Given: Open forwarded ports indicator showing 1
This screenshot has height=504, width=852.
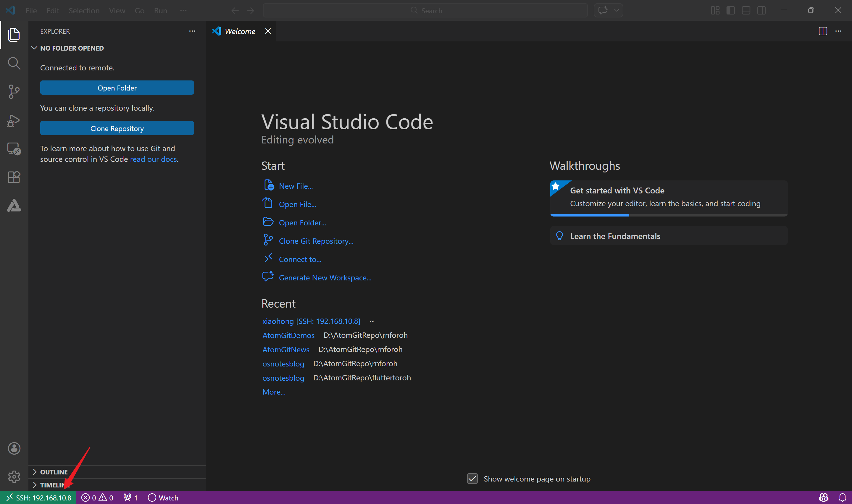Looking at the screenshot, I should point(131,497).
